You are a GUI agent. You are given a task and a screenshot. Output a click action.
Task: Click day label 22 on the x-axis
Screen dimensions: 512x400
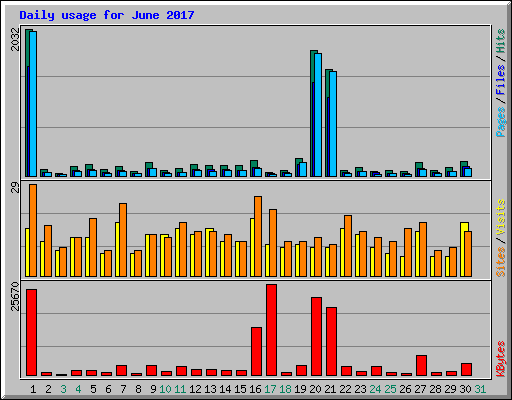click(x=345, y=389)
